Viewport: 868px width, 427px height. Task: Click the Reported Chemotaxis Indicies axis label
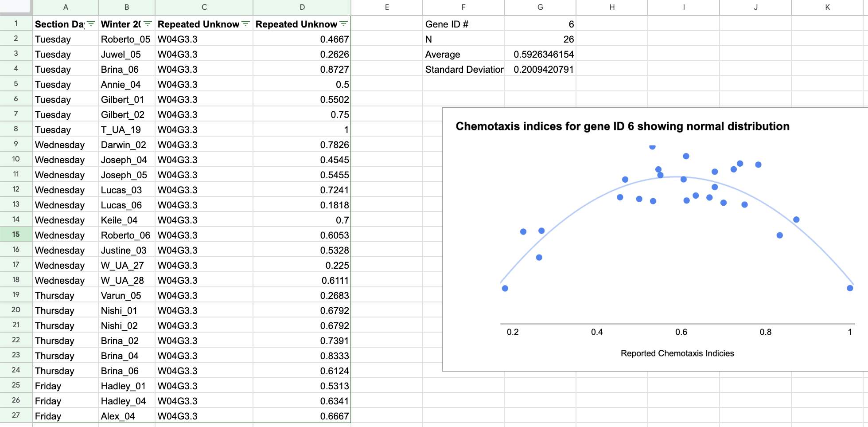pyautogui.click(x=677, y=353)
